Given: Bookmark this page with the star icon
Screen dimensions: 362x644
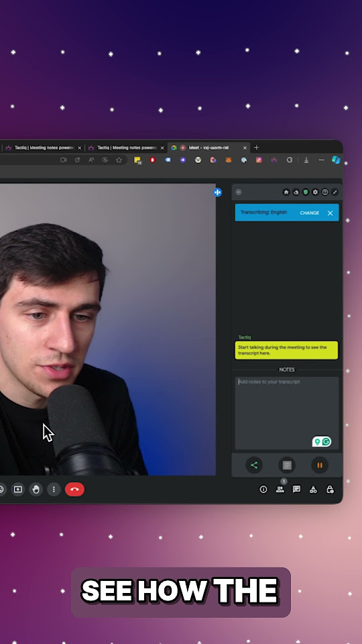Looking at the screenshot, I should (119, 160).
